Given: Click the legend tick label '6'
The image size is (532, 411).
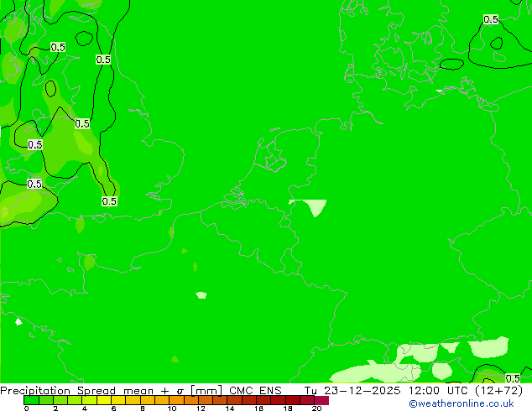Looking at the screenshot, I should click(113, 408).
